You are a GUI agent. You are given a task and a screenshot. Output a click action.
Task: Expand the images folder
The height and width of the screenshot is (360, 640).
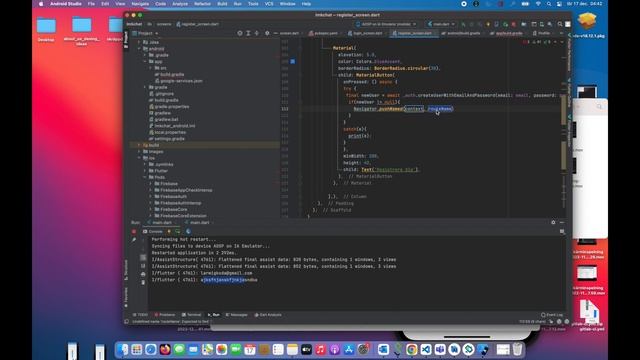point(139,151)
